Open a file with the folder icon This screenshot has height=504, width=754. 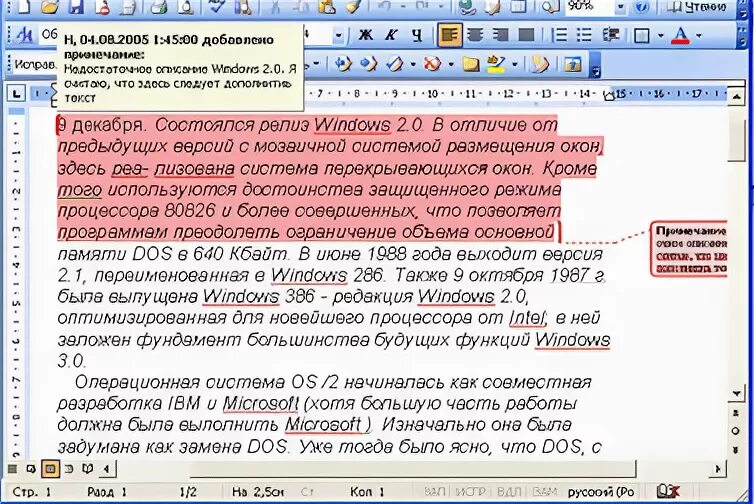click(49, 6)
